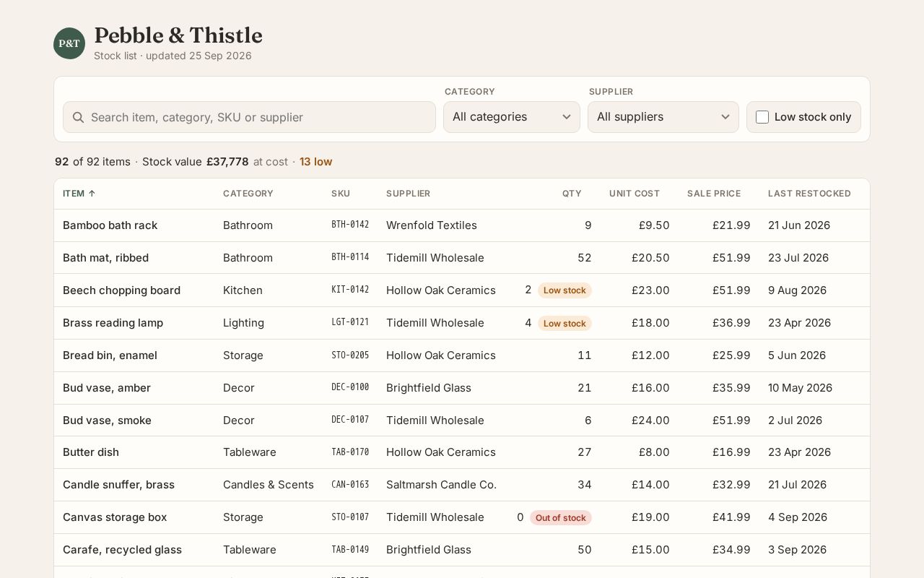Sort by the SKU column header
This screenshot has height=578, width=924.
[x=341, y=194]
